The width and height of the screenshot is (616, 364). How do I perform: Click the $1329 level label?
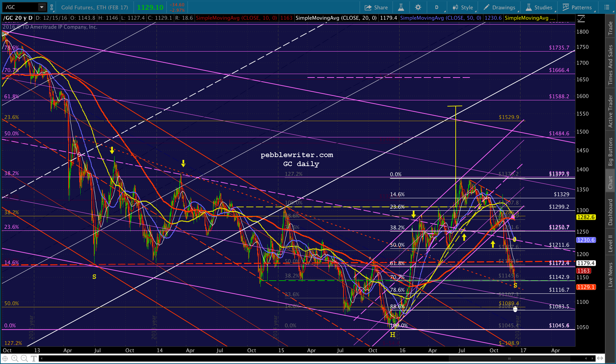click(561, 194)
